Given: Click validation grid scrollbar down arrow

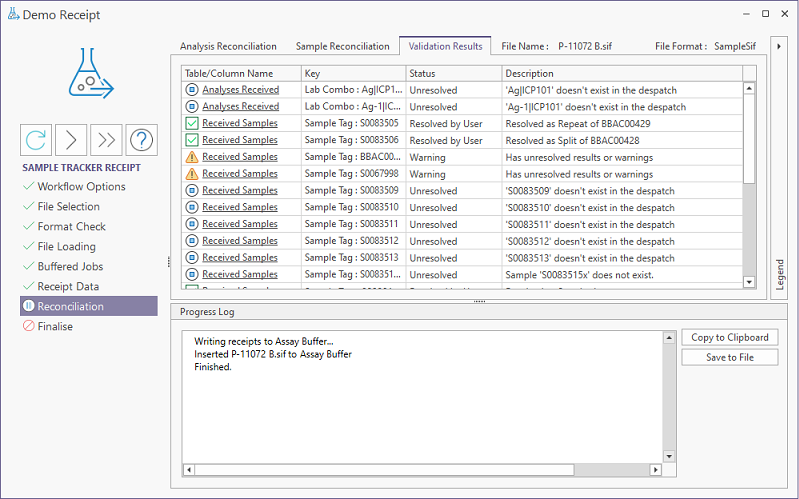Looking at the screenshot, I should pos(749,282).
